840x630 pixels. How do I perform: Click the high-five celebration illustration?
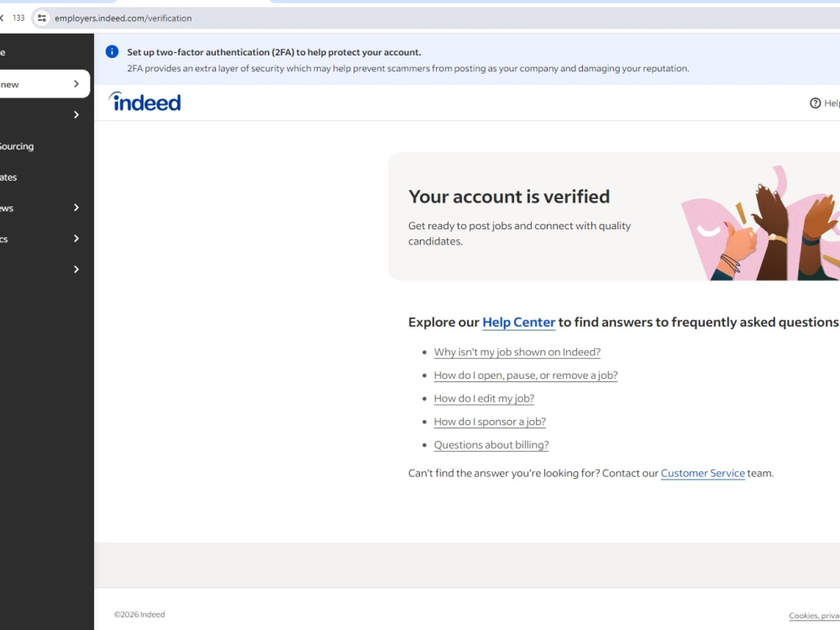coord(759,223)
